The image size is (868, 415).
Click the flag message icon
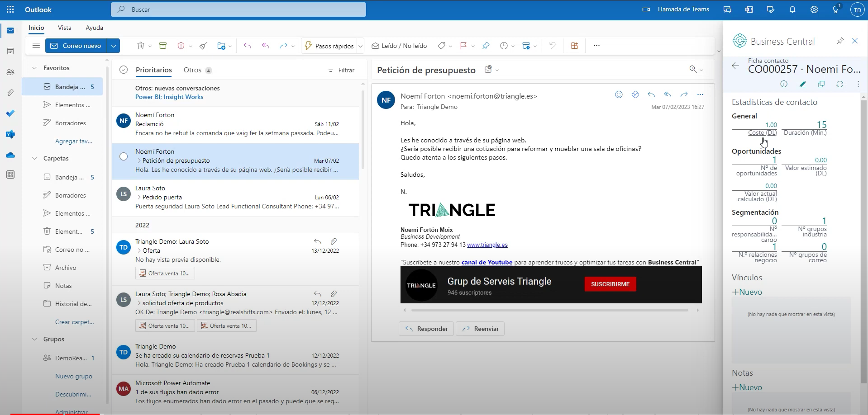click(x=463, y=46)
